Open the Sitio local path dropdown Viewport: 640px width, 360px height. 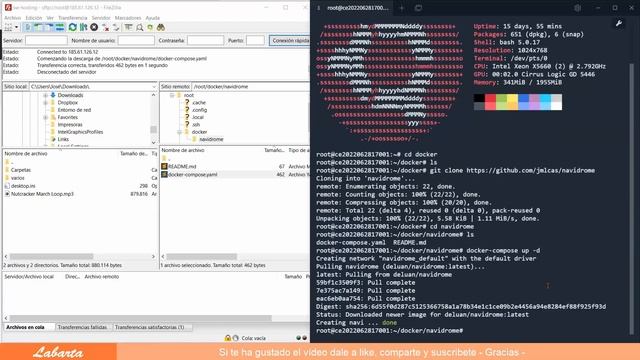coord(154,87)
